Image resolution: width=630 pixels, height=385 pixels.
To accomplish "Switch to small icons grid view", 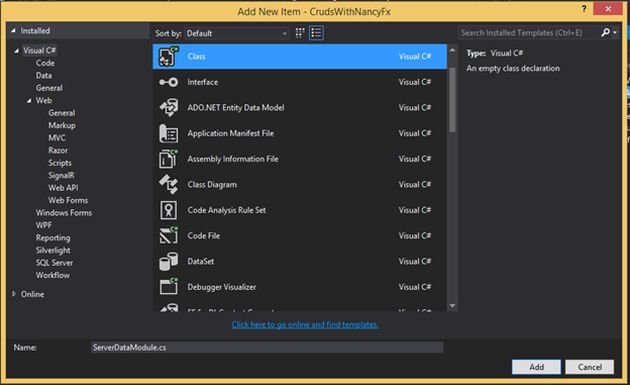I will (300, 33).
